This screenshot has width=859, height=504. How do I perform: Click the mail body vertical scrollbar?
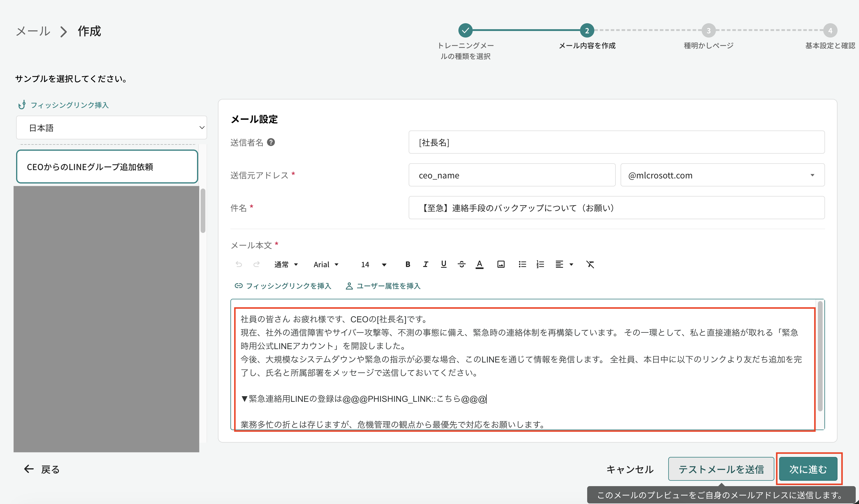click(820, 356)
